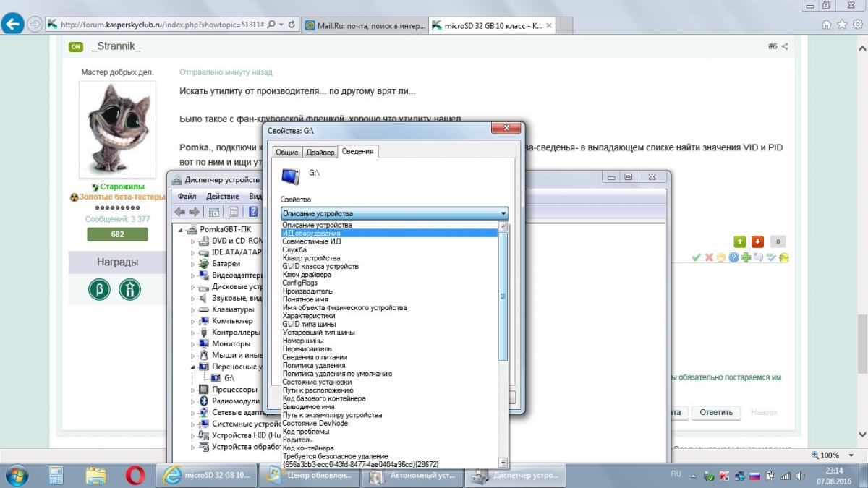Expand the "Мониторы" node
This screenshot has width=868, height=488.
pos(193,343)
